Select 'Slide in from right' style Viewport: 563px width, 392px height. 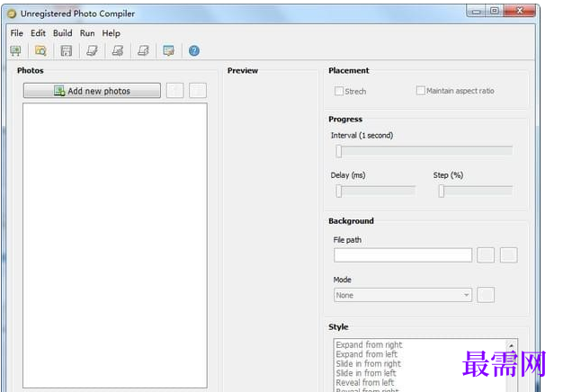coord(369,363)
